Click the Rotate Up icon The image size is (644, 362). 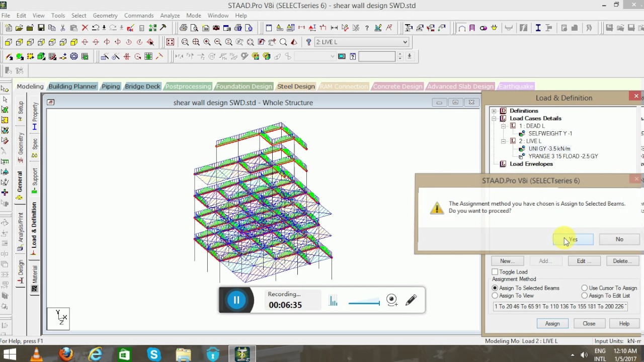85,42
